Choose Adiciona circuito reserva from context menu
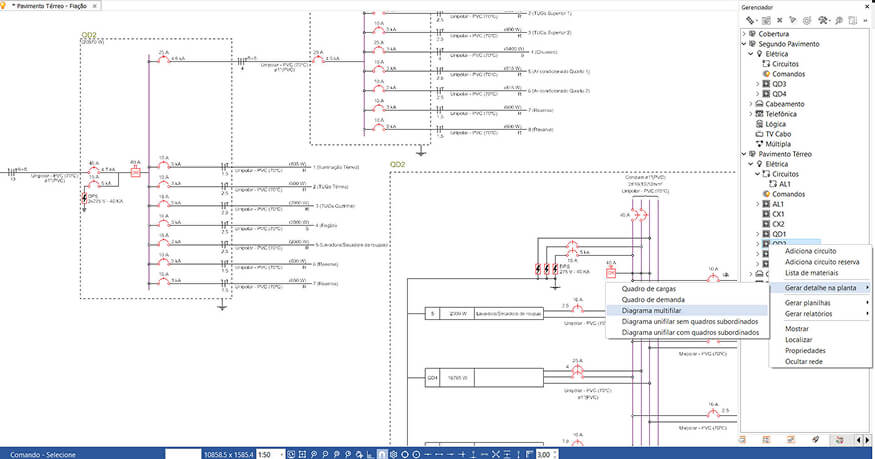 pyautogui.click(x=822, y=262)
